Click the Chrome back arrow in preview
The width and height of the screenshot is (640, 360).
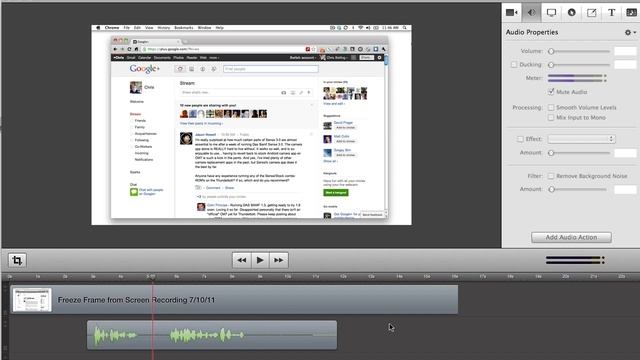115,49
